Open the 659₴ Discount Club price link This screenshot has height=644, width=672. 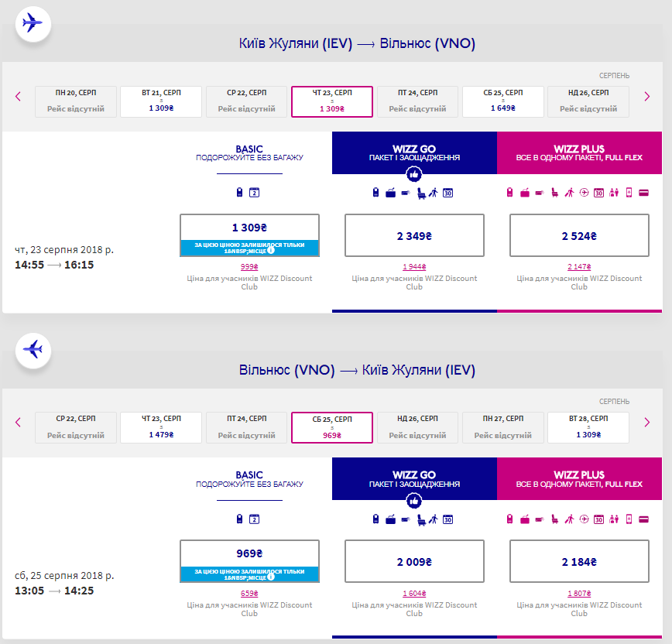pos(249,594)
